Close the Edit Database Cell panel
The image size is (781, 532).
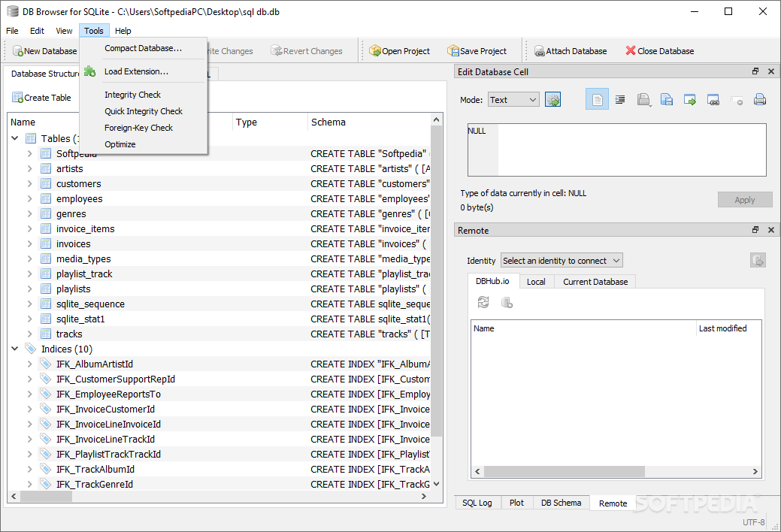[771, 71]
